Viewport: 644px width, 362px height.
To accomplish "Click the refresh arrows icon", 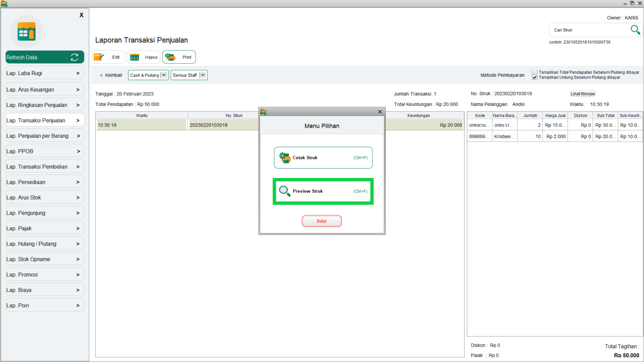I will 75,57.
